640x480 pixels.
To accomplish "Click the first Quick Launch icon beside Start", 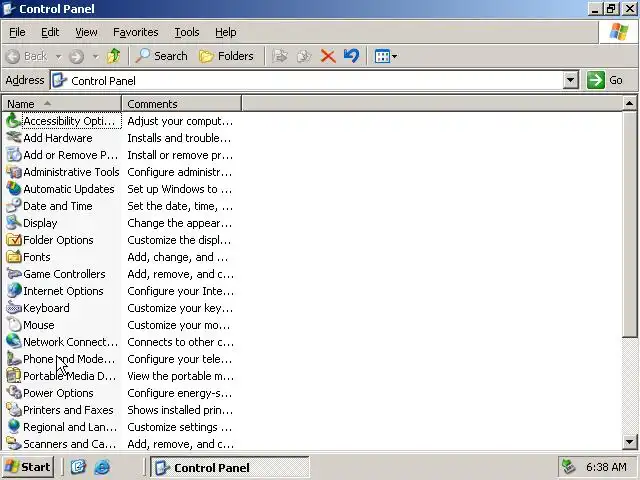I will (78, 467).
